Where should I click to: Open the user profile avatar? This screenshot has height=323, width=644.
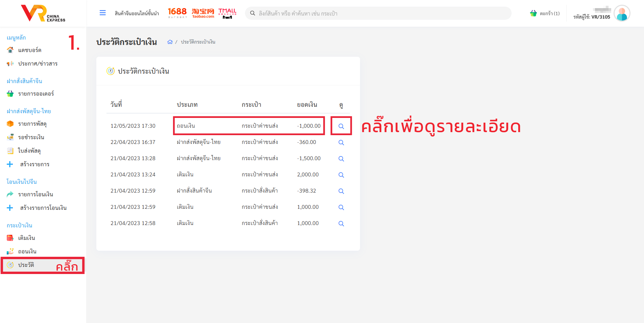[x=622, y=14]
